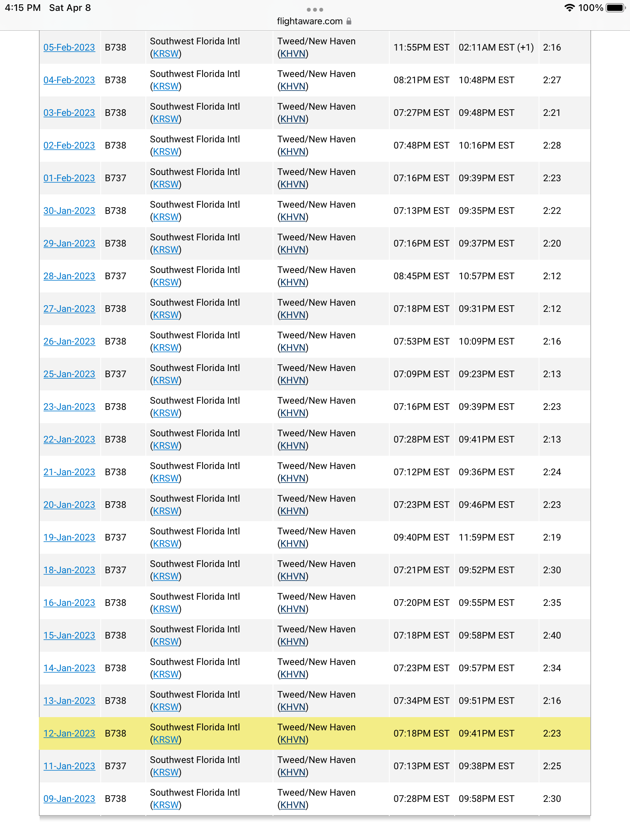
Task: Click KHVN link in the 09-Jan-2023 row
Action: [x=293, y=805]
